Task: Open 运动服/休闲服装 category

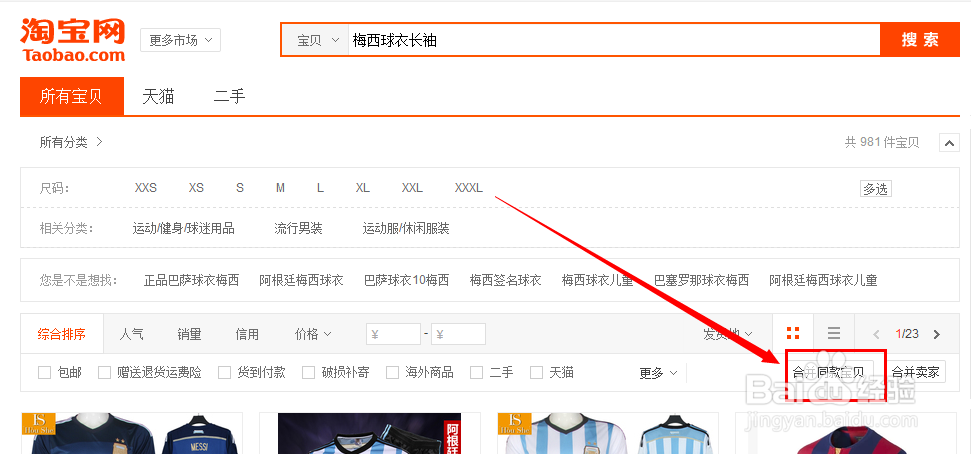Action: [x=406, y=229]
